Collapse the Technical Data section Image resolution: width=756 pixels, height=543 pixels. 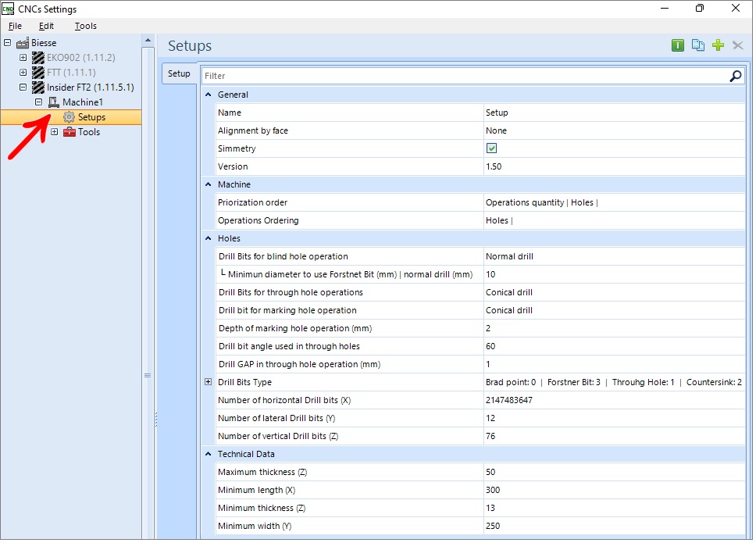[x=209, y=455]
